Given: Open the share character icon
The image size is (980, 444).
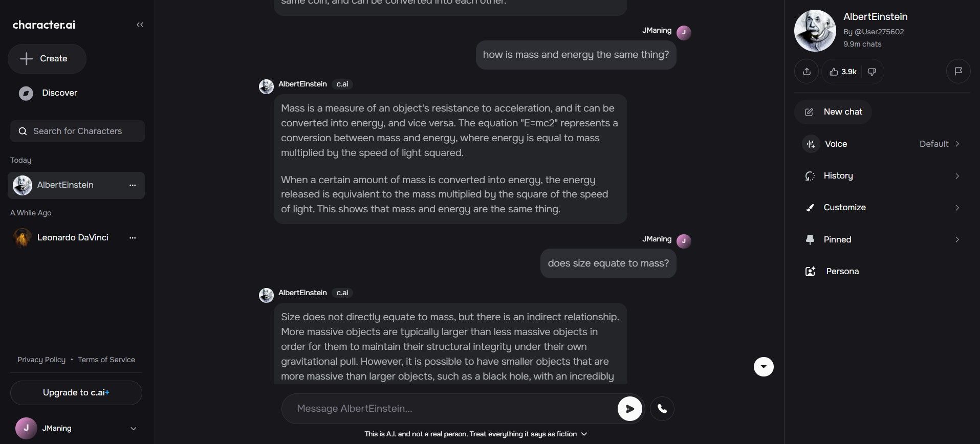Looking at the screenshot, I should point(806,71).
